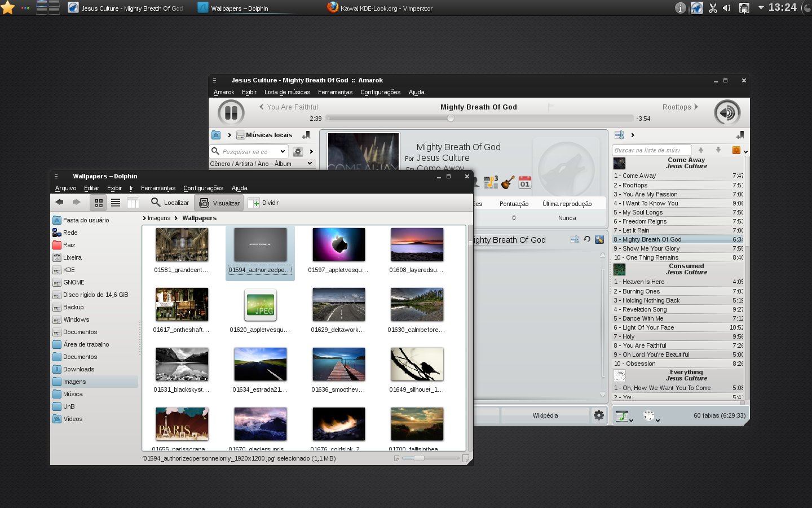Click the system tray volume icon
This screenshot has height=508, width=812.
(x=727, y=8)
